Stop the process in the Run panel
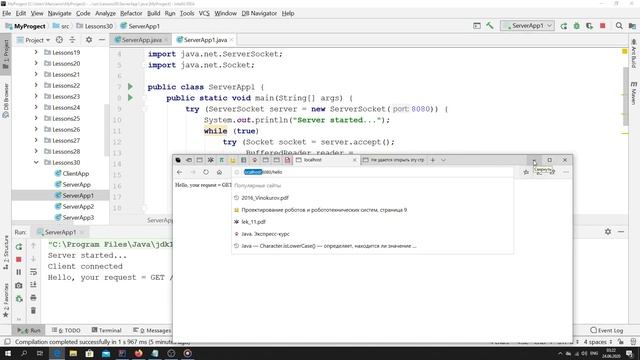This screenshot has height=360, width=640. (x=19, y=260)
